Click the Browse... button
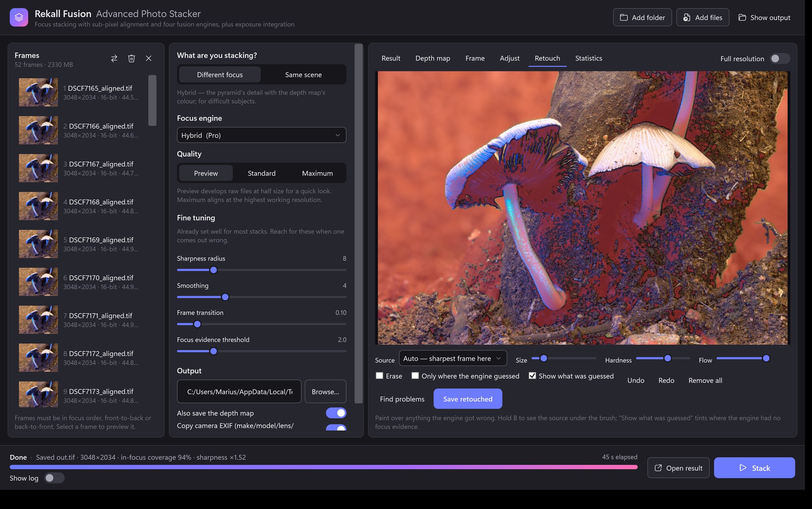Screen dimensions: 812x509 point(325,392)
